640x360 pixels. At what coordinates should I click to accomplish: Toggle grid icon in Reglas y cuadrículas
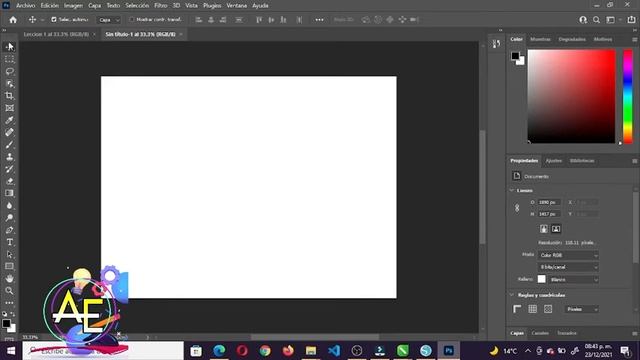point(533,309)
